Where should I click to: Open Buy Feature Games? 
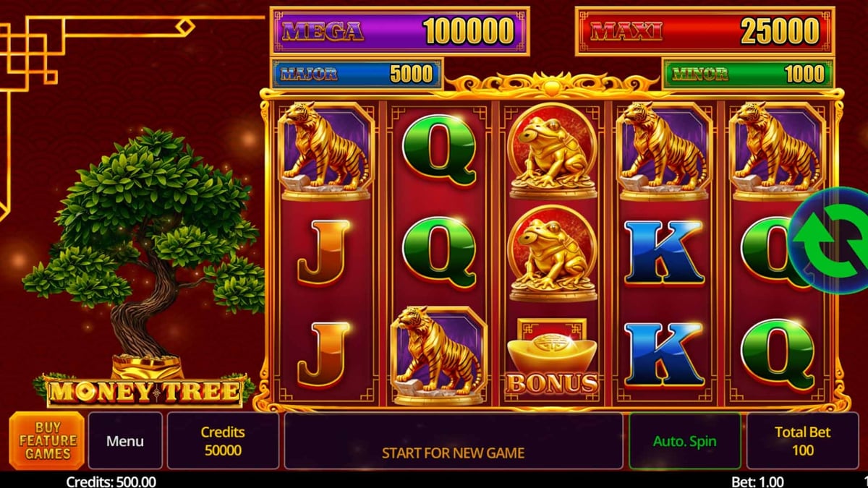(47, 441)
